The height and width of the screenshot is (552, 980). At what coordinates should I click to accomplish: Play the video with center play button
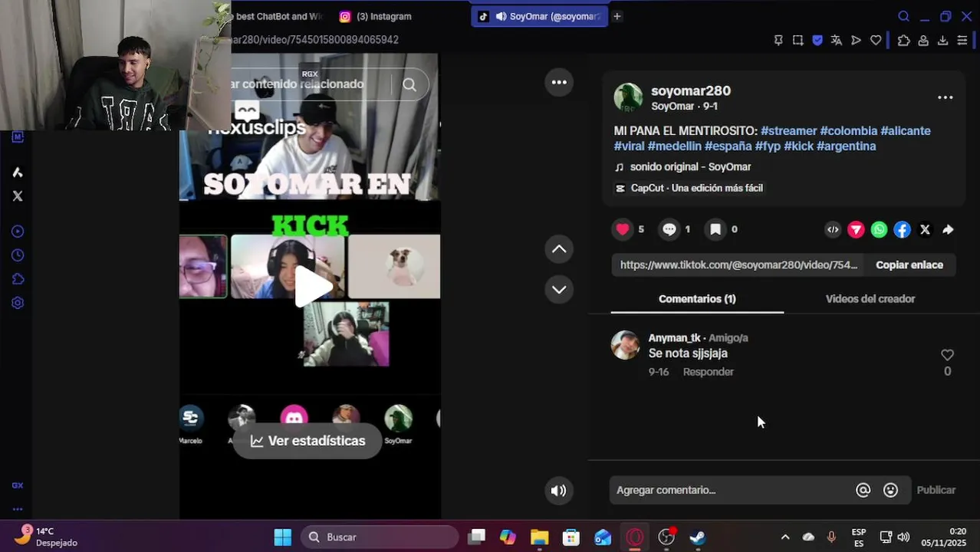coord(313,286)
